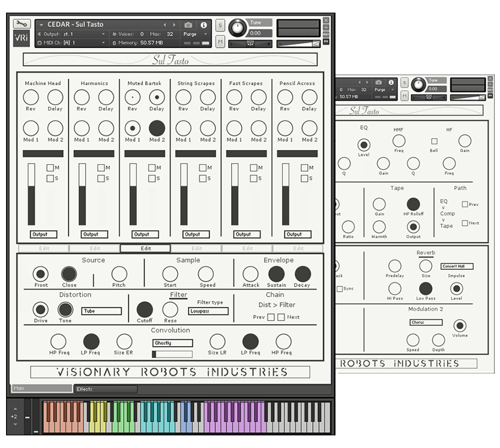Image resolution: width=500 pixels, height=448 pixels.
Task: Open the Ghostly convolution impulse dropdown
Action: click(172, 343)
